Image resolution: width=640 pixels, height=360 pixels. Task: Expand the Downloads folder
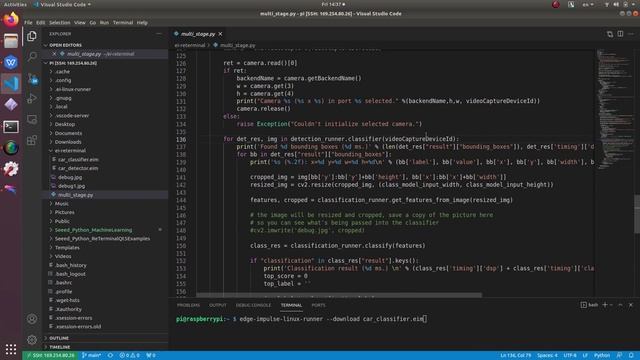[x=105, y=142]
